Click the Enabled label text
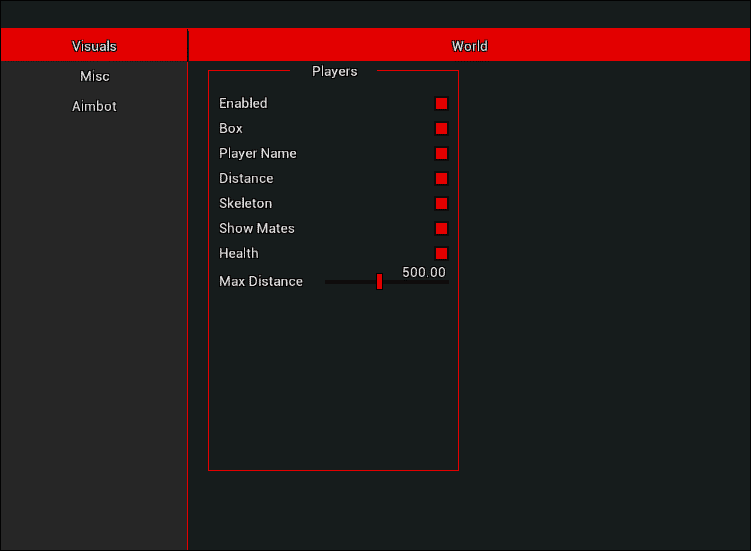Screen dimensions: 751x551 coord(243,103)
